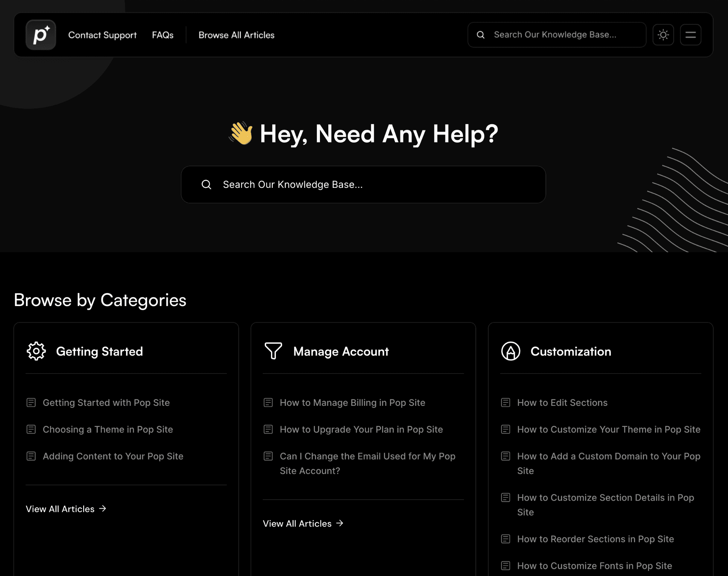Expand Manage Account's View All Articles

coord(297,523)
